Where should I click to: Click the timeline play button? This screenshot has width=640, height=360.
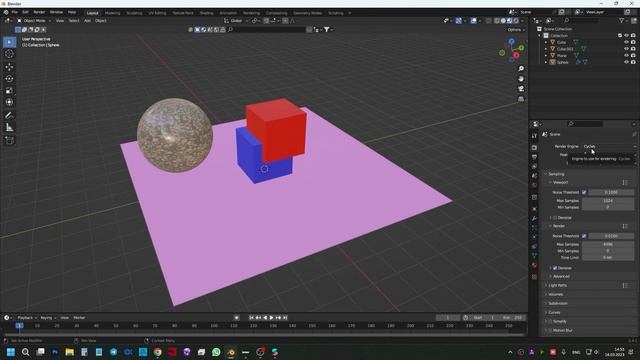point(271,318)
